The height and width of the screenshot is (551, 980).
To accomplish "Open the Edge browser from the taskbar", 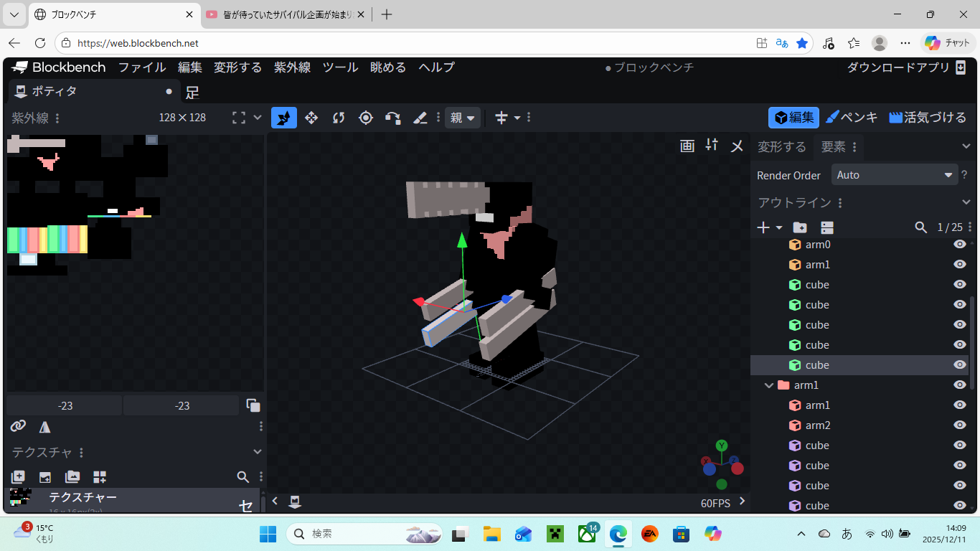I will click(618, 534).
